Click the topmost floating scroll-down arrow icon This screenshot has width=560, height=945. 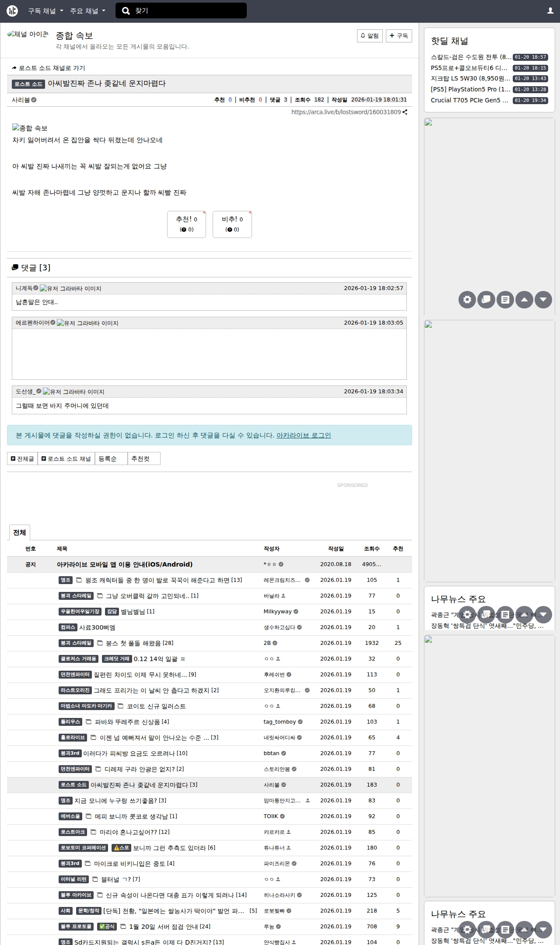543,300
